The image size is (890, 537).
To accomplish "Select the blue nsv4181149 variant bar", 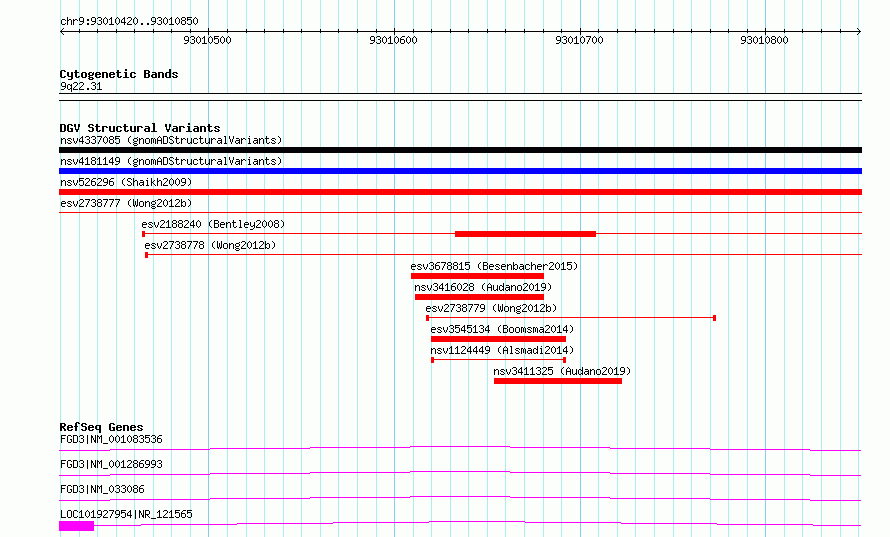I will pyautogui.click(x=460, y=171).
